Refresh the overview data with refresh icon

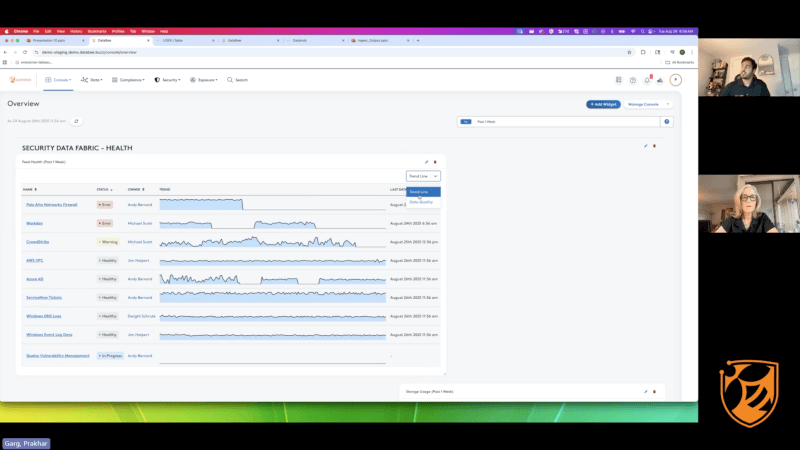[77, 121]
